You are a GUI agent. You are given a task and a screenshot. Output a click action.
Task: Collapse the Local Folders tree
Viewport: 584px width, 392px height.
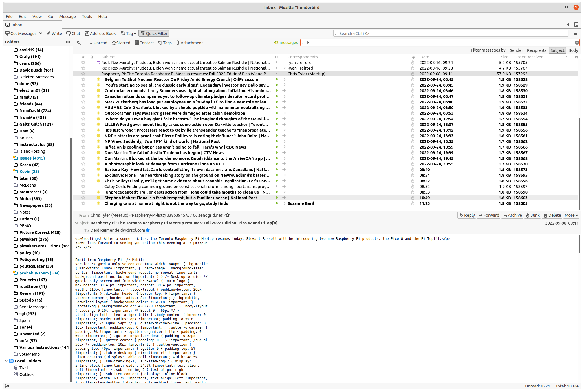[6, 361]
